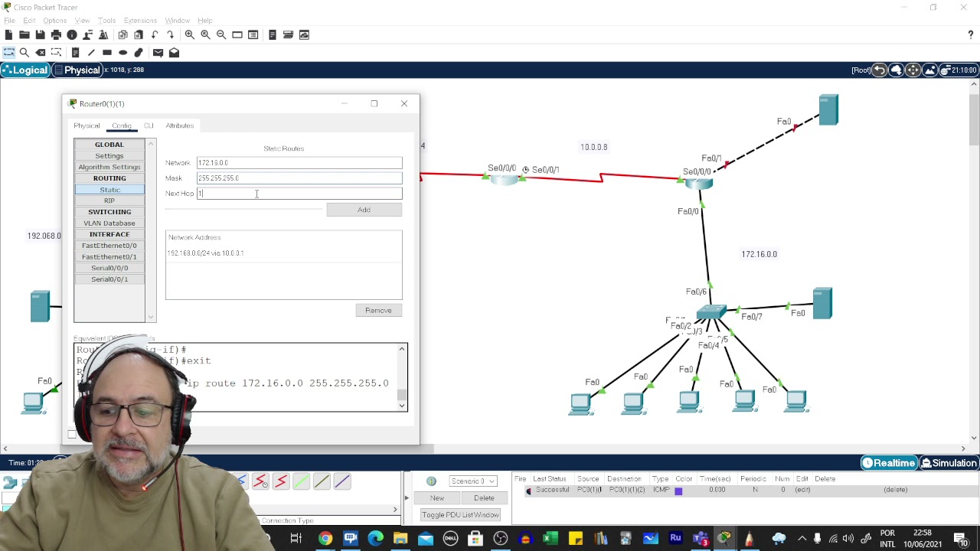The height and width of the screenshot is (551, 980).
Task: Open the File menu
Action: point(9,21)
